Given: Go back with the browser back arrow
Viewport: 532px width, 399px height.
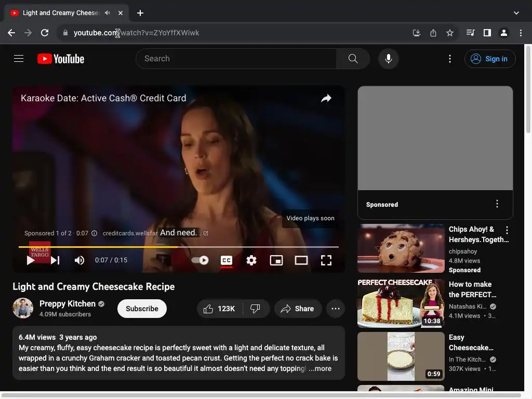Looking at the screenshot, I should pos(11,33).
